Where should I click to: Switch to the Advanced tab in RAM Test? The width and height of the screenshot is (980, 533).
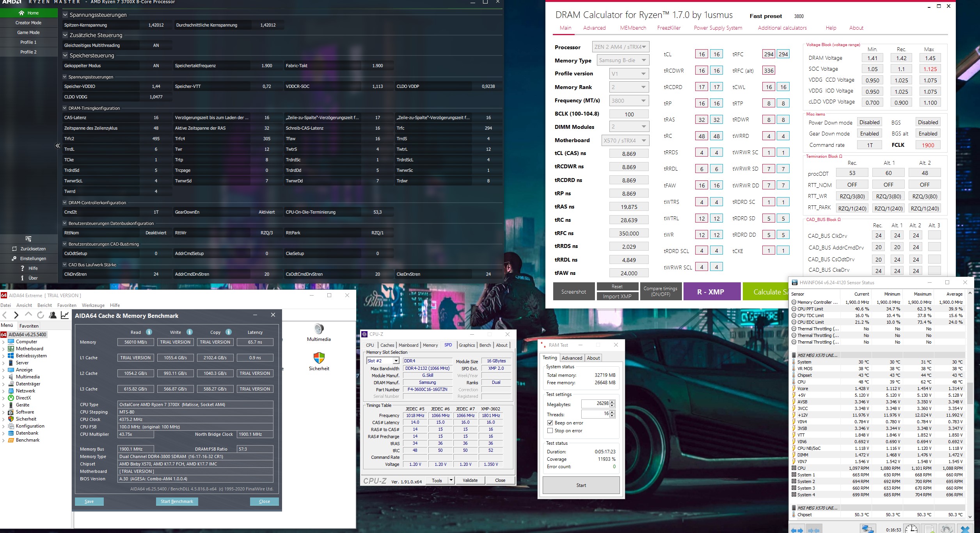pyautogui.click(x=572, y=358)
